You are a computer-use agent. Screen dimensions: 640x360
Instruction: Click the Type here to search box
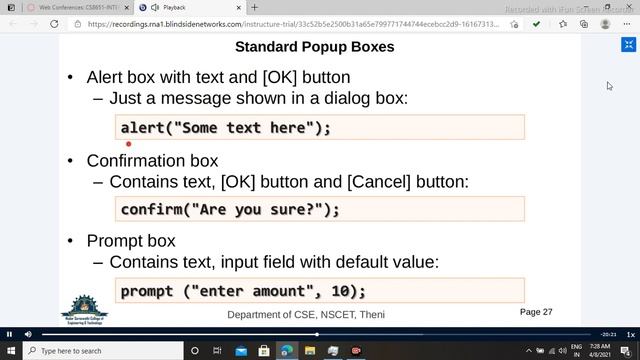pyautogui.click(x=103, y=351)
